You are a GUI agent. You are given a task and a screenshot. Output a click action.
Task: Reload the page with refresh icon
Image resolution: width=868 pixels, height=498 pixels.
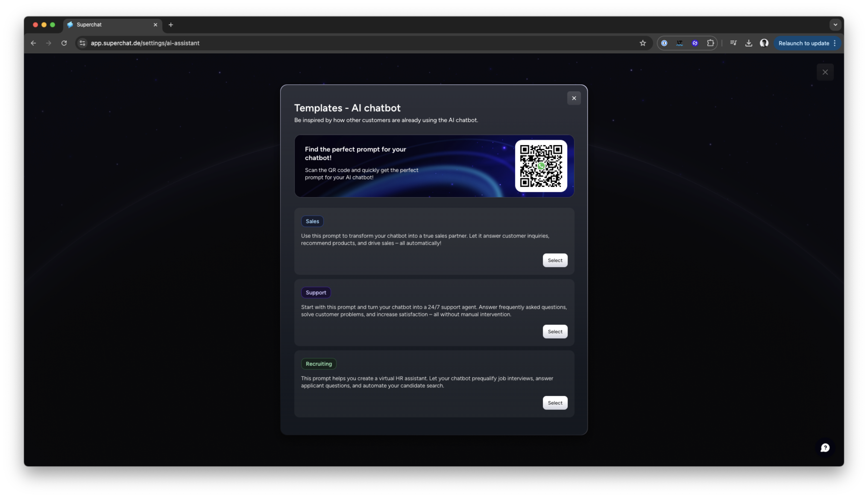pyautogui.click(x=64, y=43)
